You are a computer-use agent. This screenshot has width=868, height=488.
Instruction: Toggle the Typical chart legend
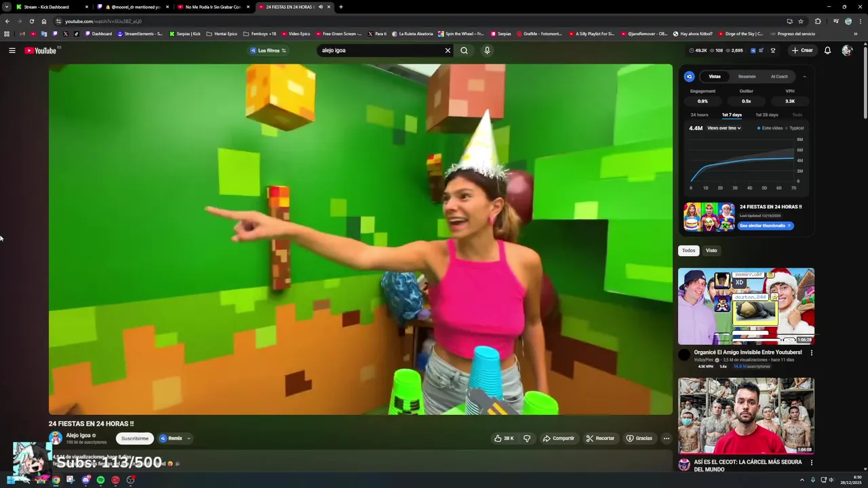coord(794,128)
